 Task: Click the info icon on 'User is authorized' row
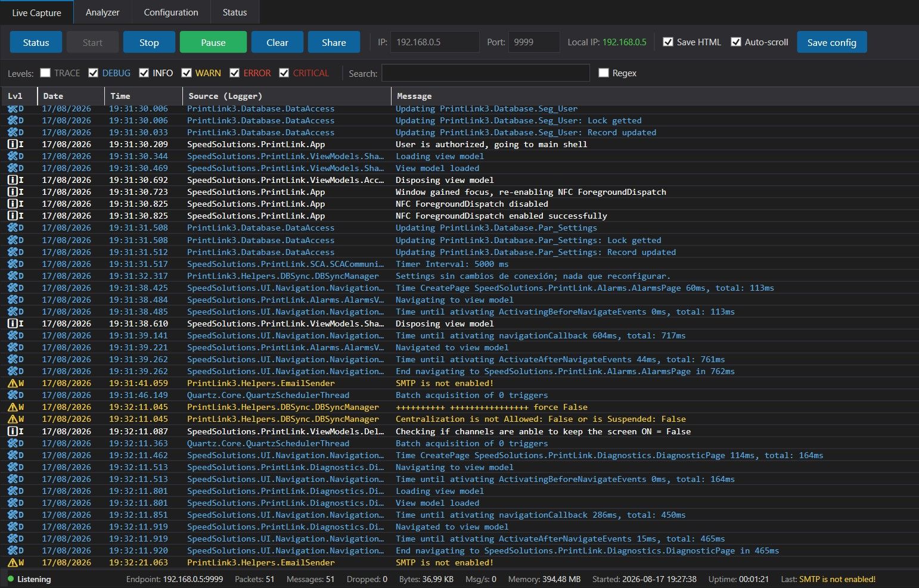tap(12, 144)
